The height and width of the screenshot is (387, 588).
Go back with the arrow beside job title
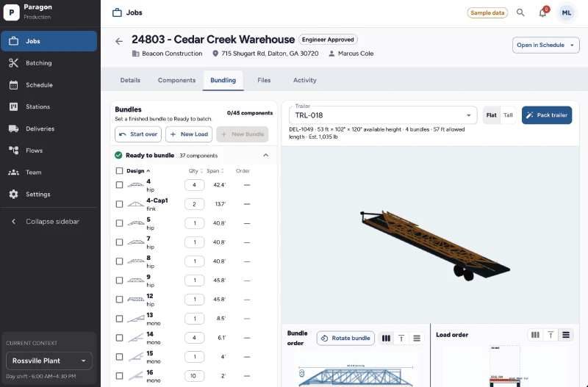(119, 41)
